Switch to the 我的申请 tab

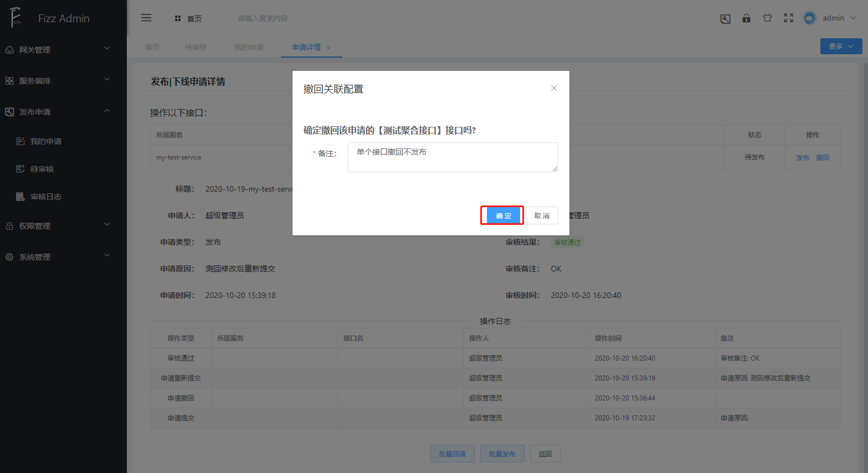249,47
